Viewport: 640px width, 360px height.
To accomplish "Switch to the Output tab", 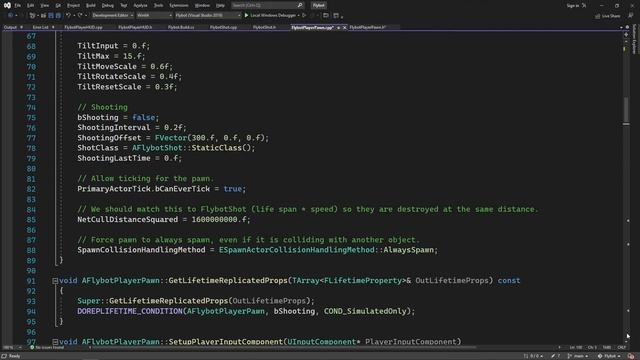I will pyautogui.click(x=10, y=27).
